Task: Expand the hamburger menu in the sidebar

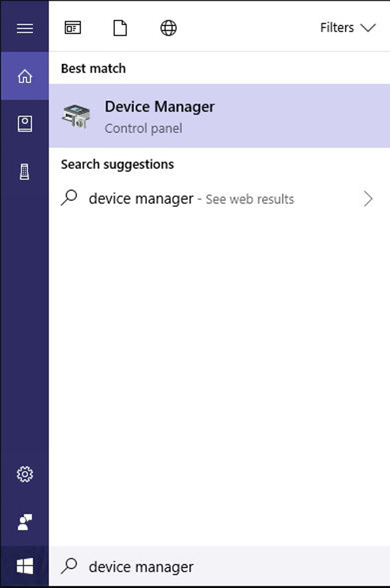Action: point(25,28)
